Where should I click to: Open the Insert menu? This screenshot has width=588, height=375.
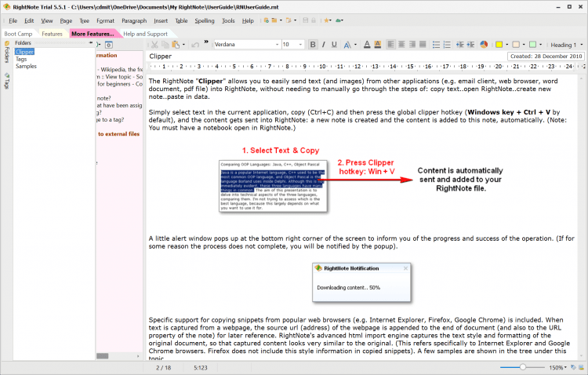161,20
